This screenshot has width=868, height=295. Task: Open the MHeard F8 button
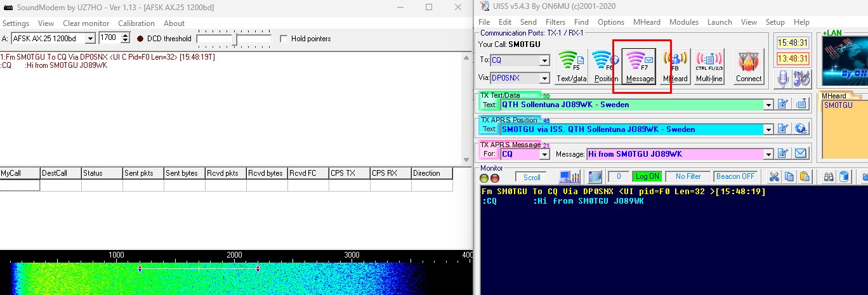[x=675, y=67]
